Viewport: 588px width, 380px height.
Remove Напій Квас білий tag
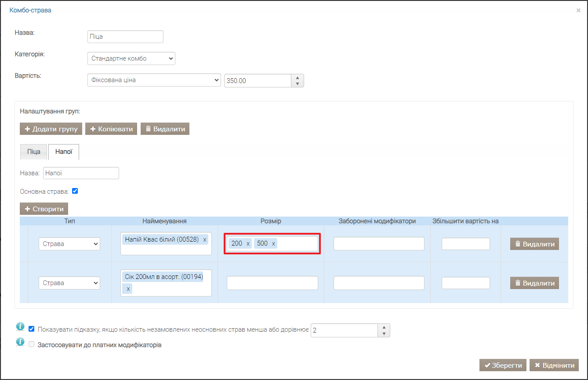tap(204, 239)
